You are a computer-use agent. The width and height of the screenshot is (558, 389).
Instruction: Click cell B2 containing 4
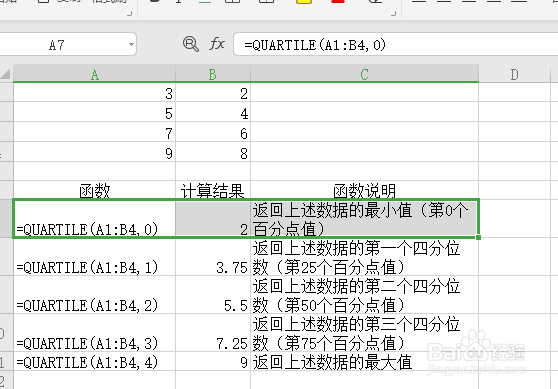click(213, 112)
